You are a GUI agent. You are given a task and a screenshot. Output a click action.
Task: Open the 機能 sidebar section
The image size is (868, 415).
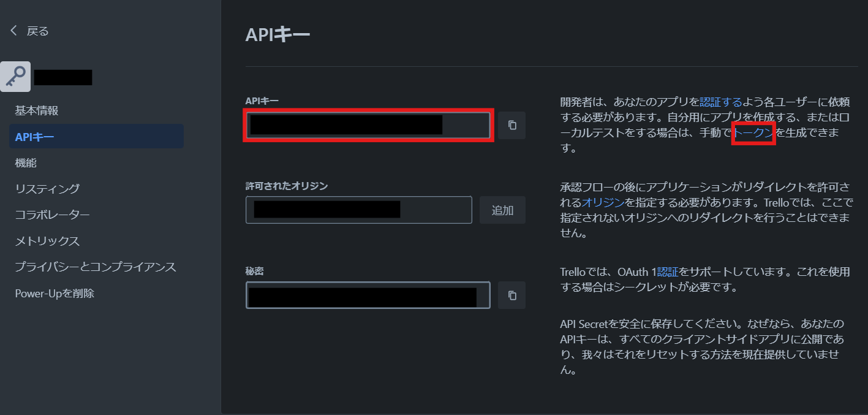click(26, 163)
